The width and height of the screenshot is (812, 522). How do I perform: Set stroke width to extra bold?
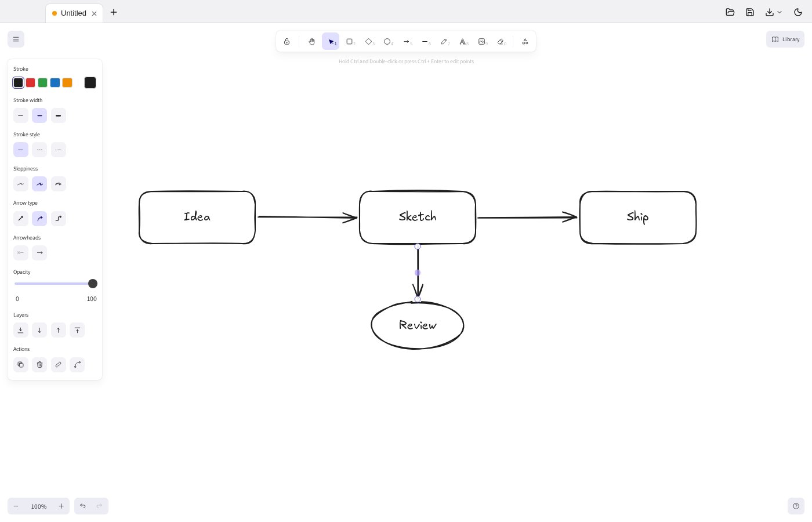pyautogui.click(x=58, y=116)
